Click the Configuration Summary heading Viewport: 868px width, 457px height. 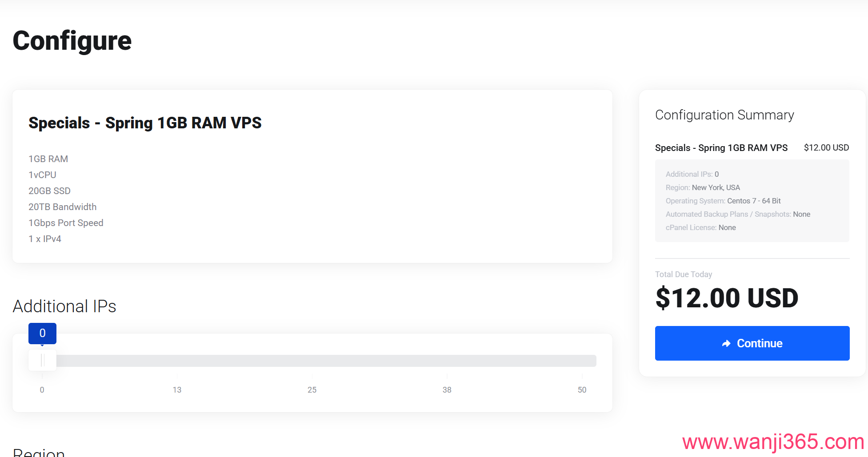coord(724,115)
